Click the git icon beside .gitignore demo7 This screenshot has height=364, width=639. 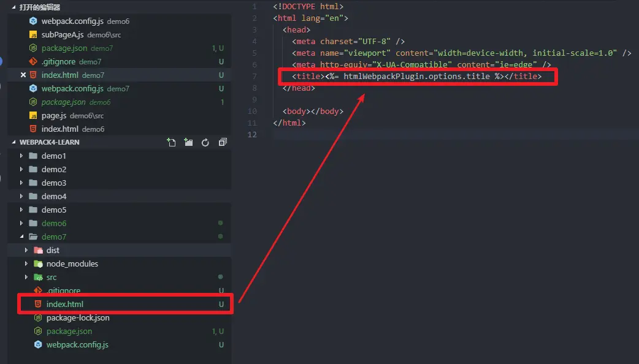[33, 61]
